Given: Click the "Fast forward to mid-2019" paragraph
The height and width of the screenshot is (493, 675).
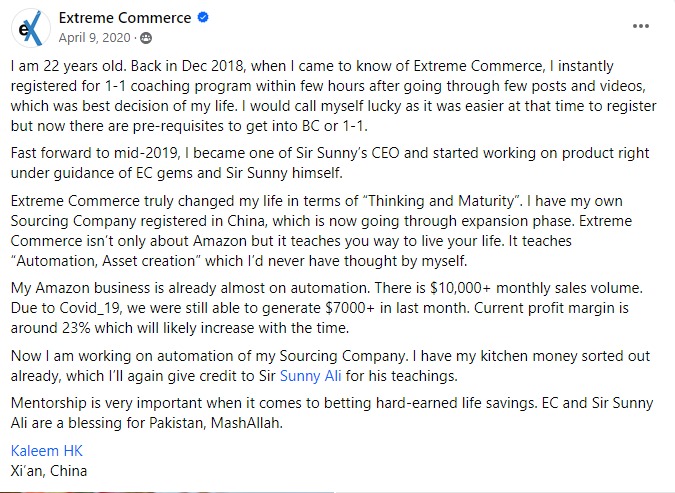Looking at the screenshot, I should (330, 163).
